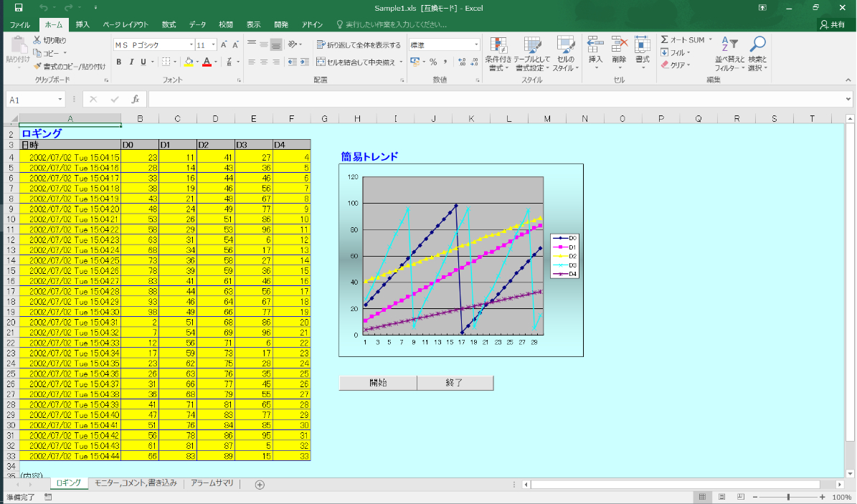
Task: Click the Name Box showing A1
Action: coord(28,100)
